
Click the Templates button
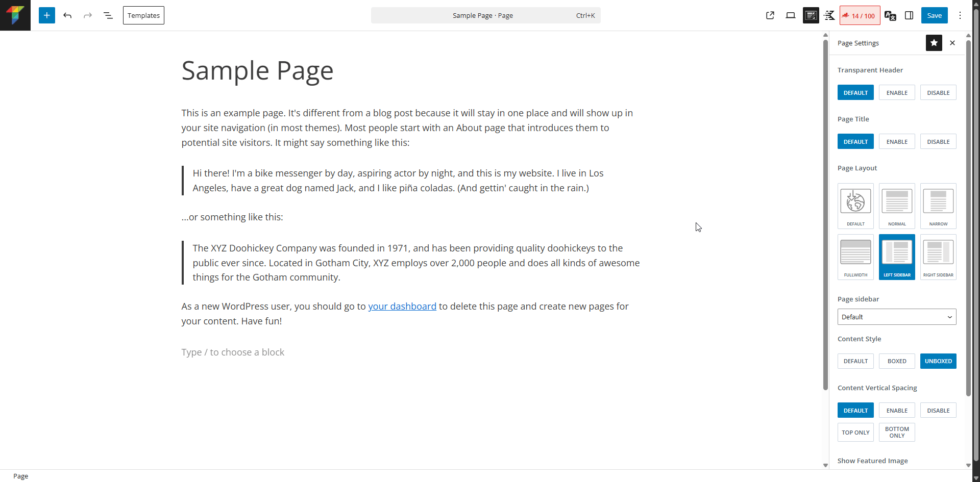pyautogui.click(x=143, y=15)
